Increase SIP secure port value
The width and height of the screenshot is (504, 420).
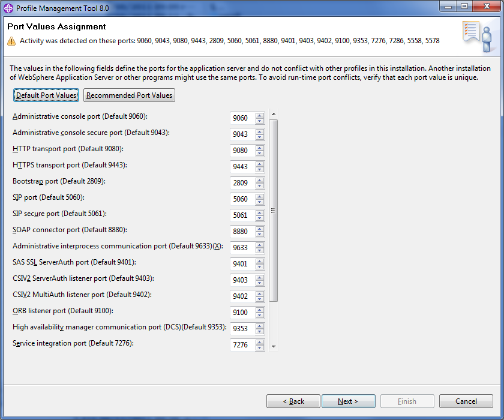tap(260, 212)
